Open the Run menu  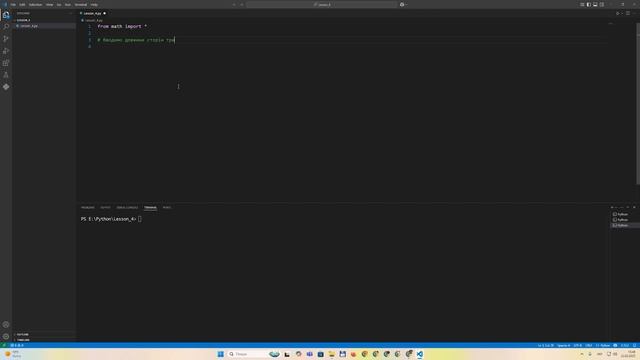pos(68,4)
